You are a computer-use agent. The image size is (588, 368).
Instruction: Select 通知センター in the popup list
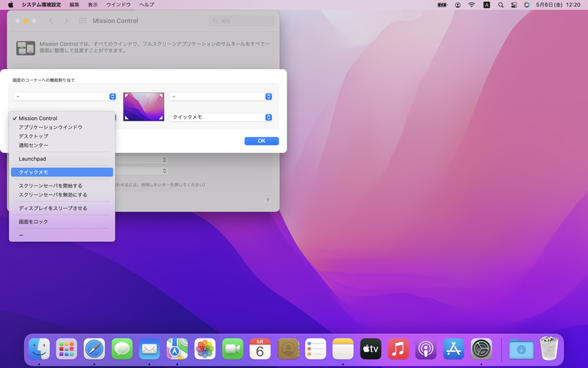tap(62, 145)
